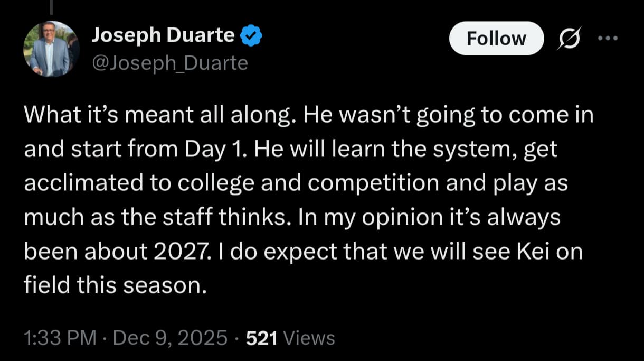Open the @Joseph_Duarte handle link
The width and height of the screenshot is (644, 361).
(x=169, y=63)
